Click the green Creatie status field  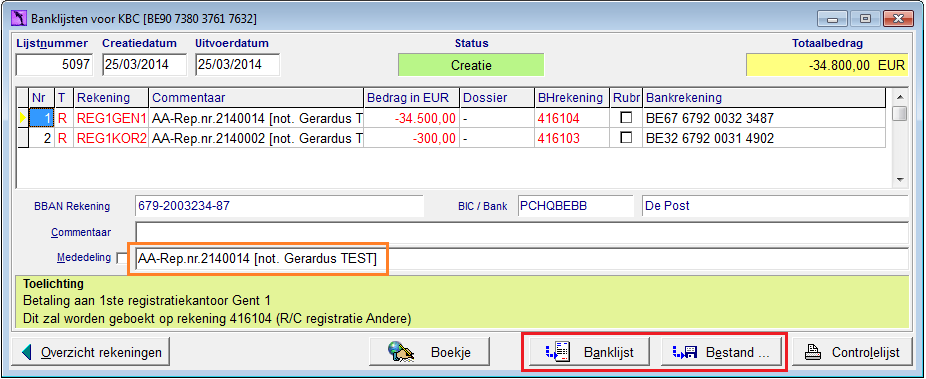click(471, 65)
